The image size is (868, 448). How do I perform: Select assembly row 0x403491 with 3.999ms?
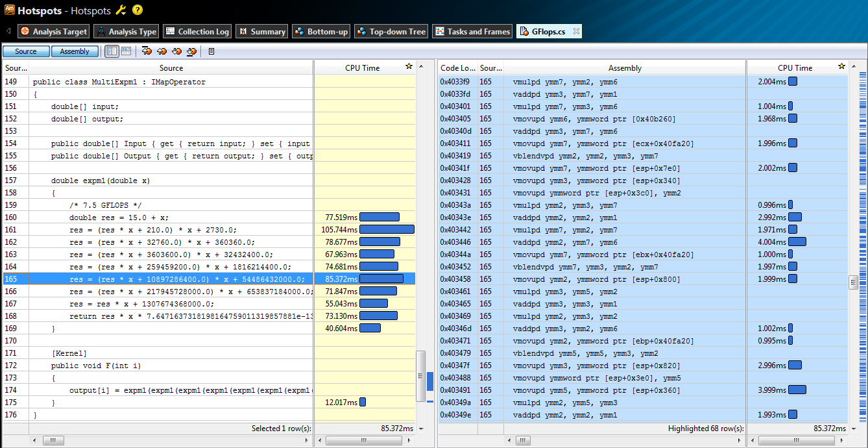(x=643, y=390)
